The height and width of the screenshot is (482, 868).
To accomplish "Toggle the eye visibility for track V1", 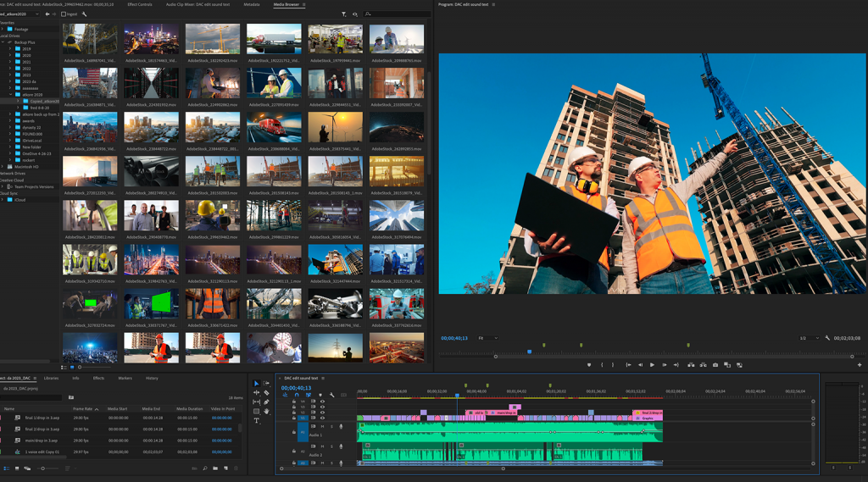I will (x=322, y=418).
